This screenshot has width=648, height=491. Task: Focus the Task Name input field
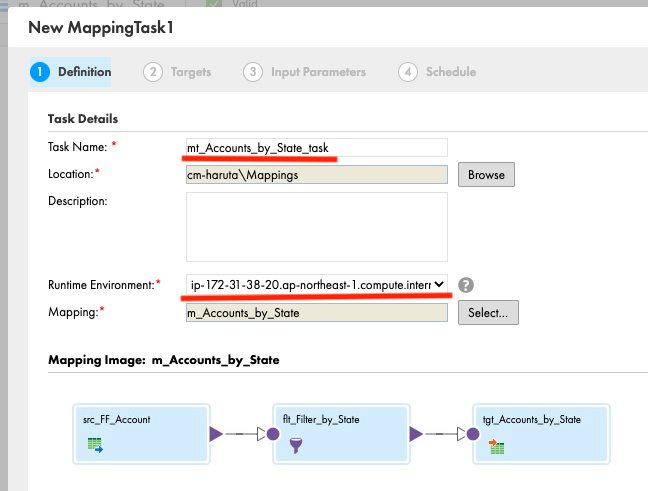coord(317,148)
